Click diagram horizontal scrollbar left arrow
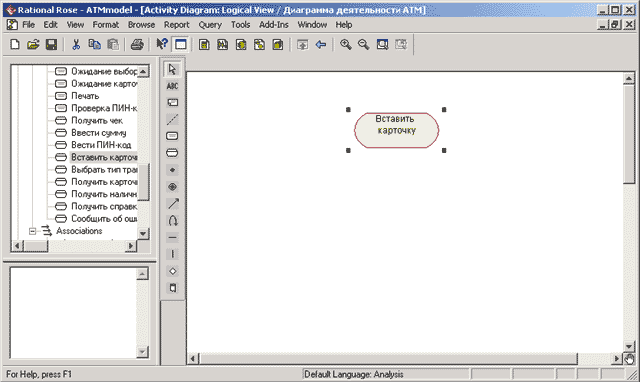This screenshot has height=382, width=640. tap(193, 359)
